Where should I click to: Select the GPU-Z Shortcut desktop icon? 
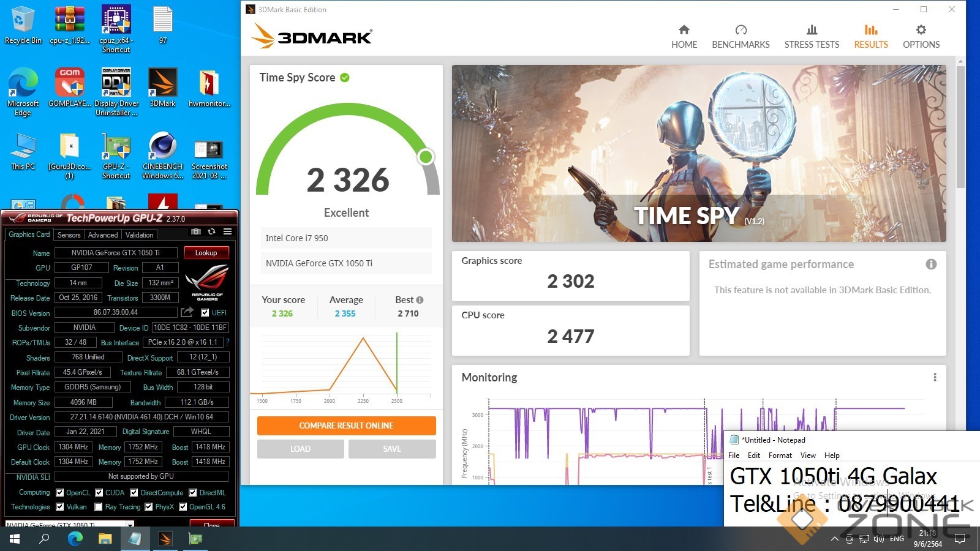tap(116, 156)
